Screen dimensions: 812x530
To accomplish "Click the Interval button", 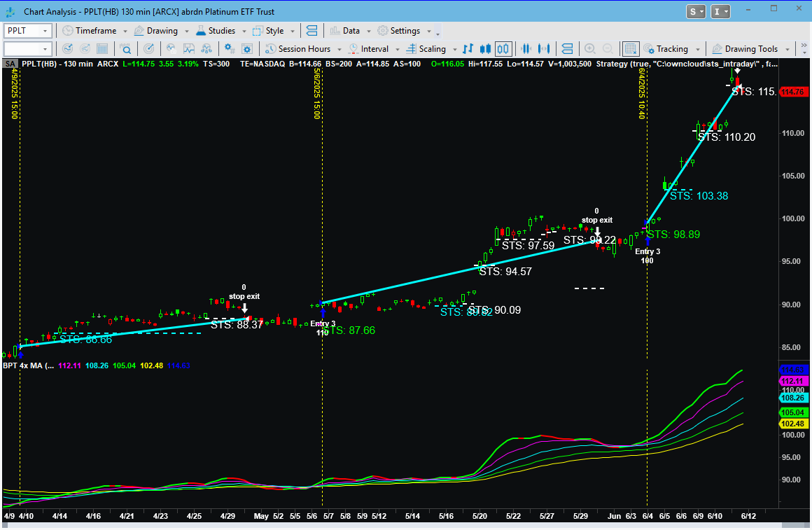I will point(369,49).
